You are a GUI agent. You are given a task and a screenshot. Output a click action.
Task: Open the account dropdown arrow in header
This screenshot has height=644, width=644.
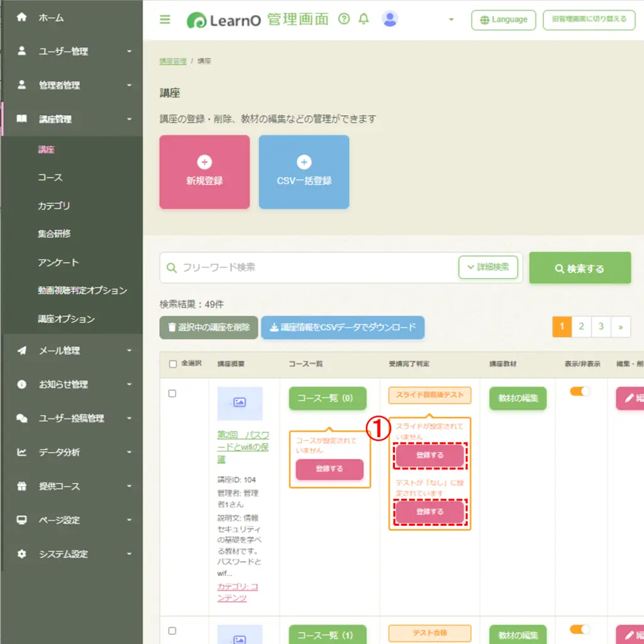tap(451, 19)
